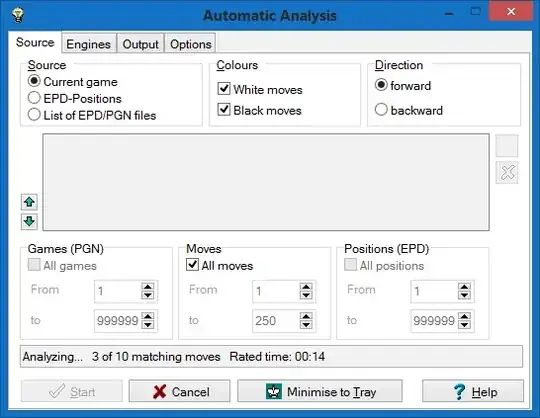Click the lightbulb app icon in the title bar

click(18, 15)
